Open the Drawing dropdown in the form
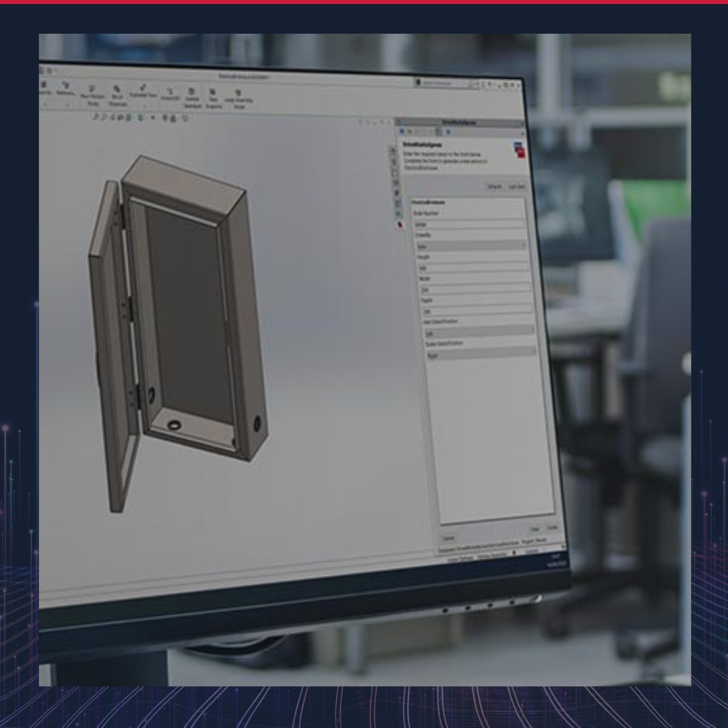The image size is (728, 728). coord(471,246)
